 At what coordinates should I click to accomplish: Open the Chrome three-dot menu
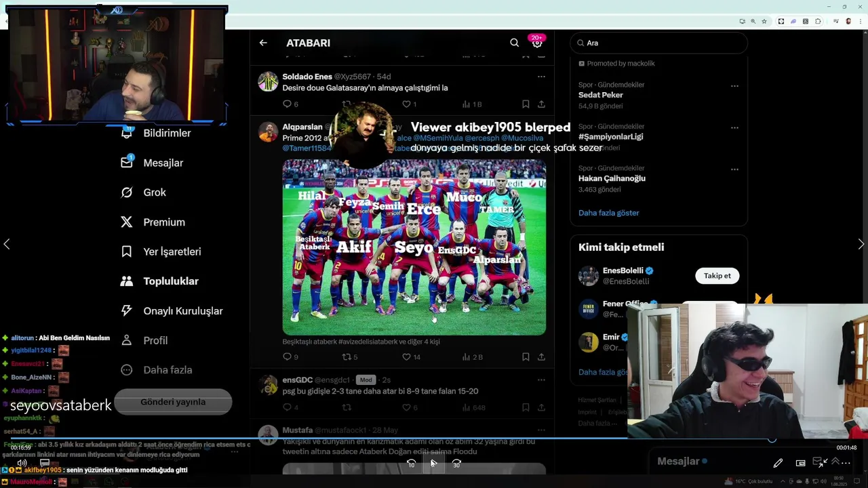tap(859, 22)
